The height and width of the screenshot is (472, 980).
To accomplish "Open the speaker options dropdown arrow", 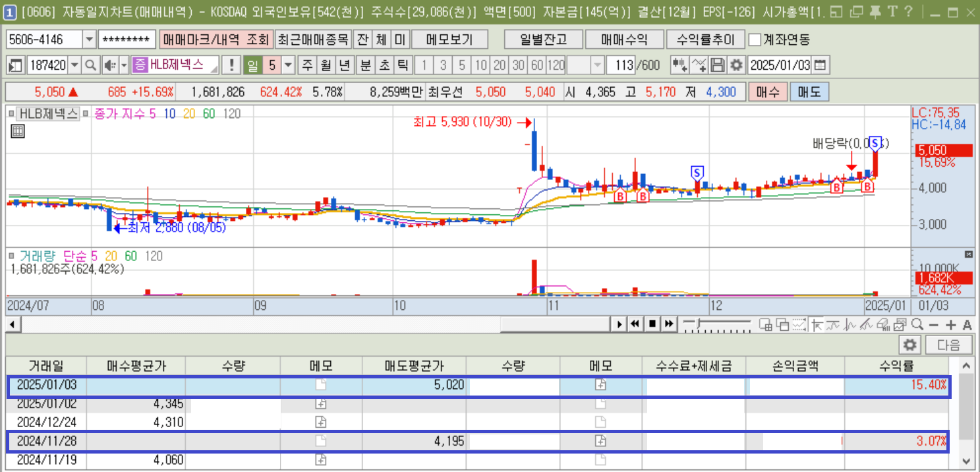I will point(123,65).
